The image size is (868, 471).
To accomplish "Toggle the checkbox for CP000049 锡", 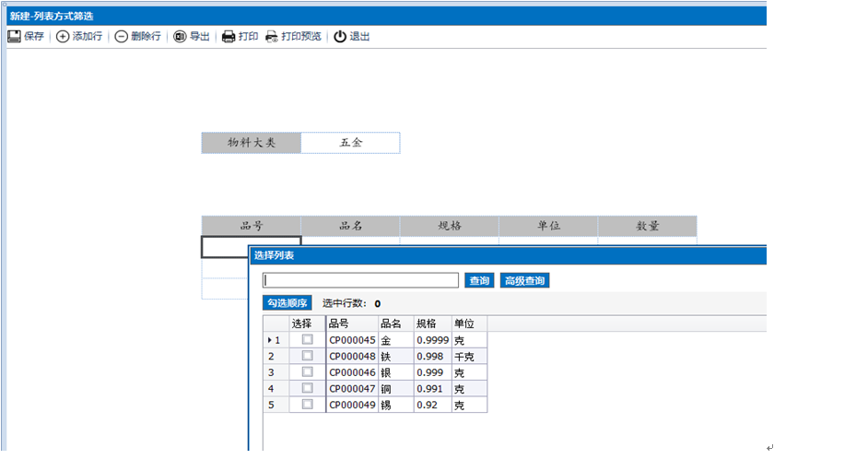I will [x=308, y=405].
